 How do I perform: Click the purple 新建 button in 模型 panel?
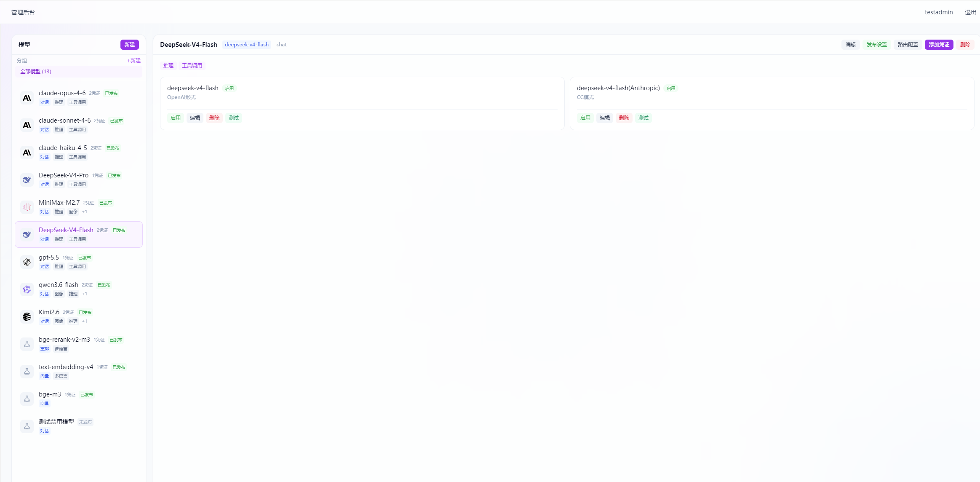pyautogui.click(x=130, y=45)
